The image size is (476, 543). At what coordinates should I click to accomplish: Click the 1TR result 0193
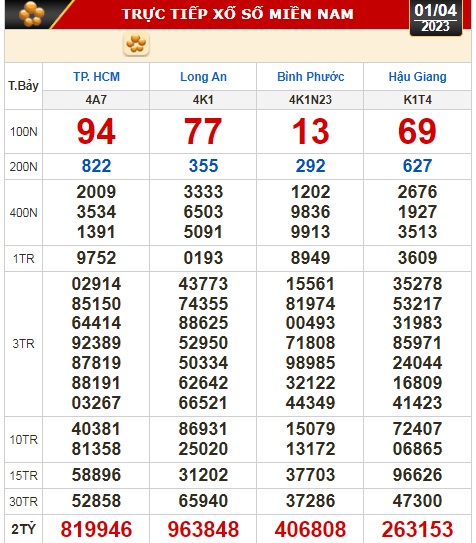pos(203,258)
